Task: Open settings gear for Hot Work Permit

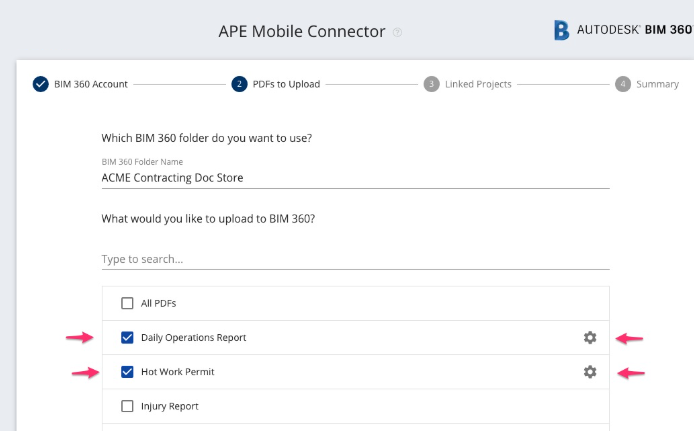Action: [590, 372]
